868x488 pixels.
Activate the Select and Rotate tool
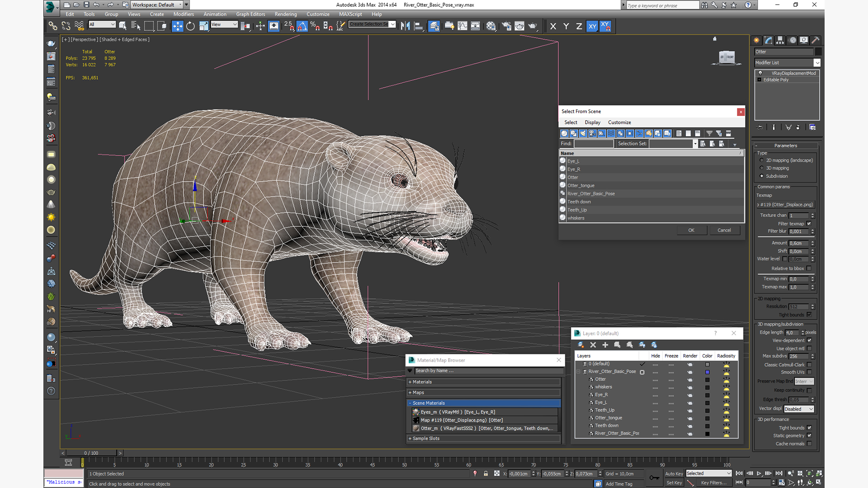click(190, 26)
